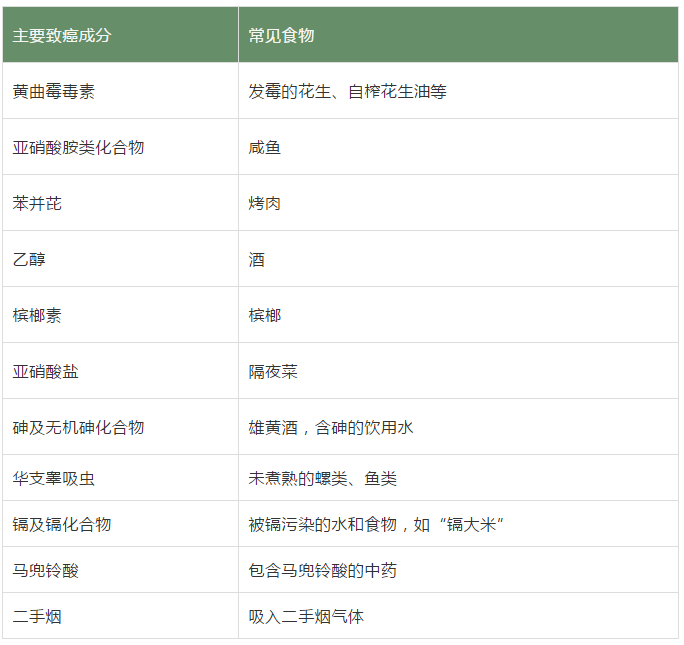The height and width of the screenshot is (645, 684).
Task: Click the 烤肉 food cell
Action: [x=265, y=203]
